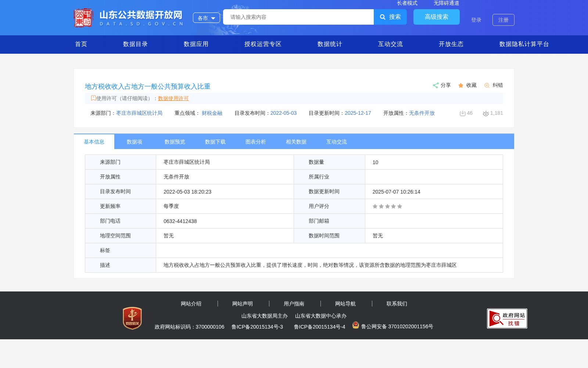This screenshot has width=588, height=368.
Task: Open 网站声明 footer link
Action: (x=243, y=304)
